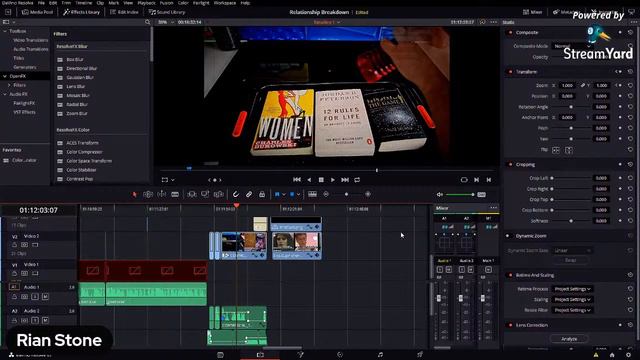Collapse the Toolbox tree node
This screenshot has height=360, width=640.
pos(5,31)
